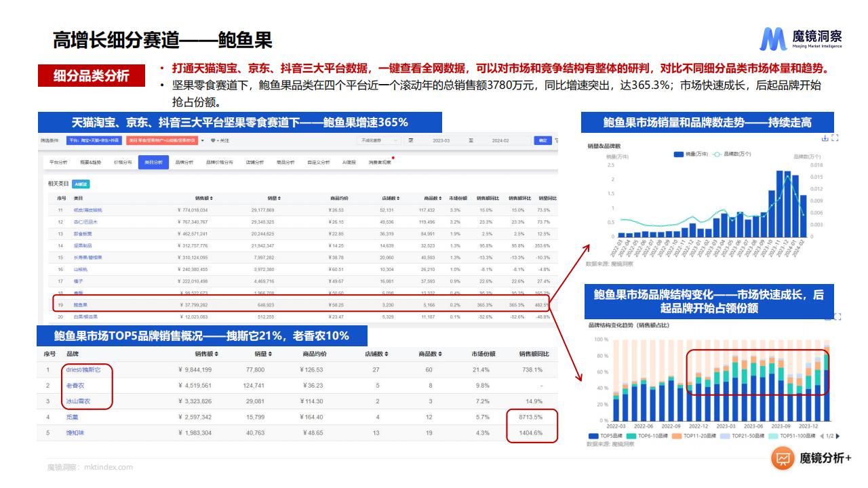This screenshot has width=868, height=488.
Task: Switch to 价格分布 tab
Action: [122, 163]
